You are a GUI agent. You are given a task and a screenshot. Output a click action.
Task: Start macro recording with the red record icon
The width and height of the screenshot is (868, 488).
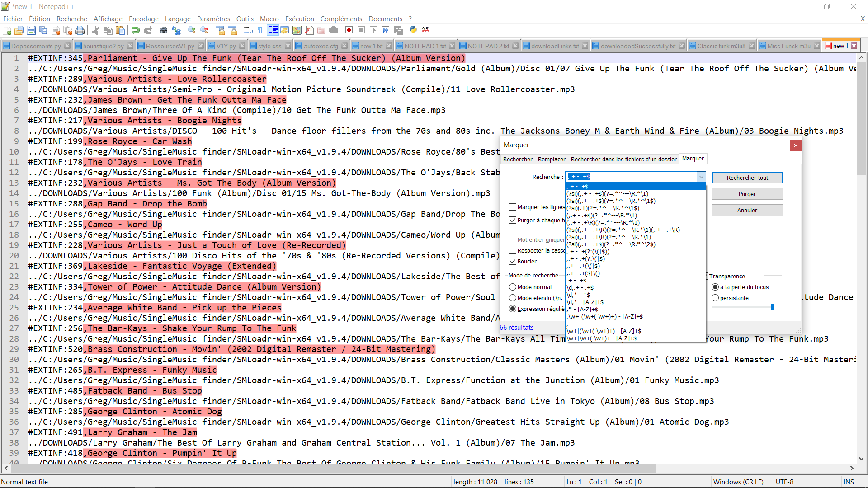pos(349,30)
